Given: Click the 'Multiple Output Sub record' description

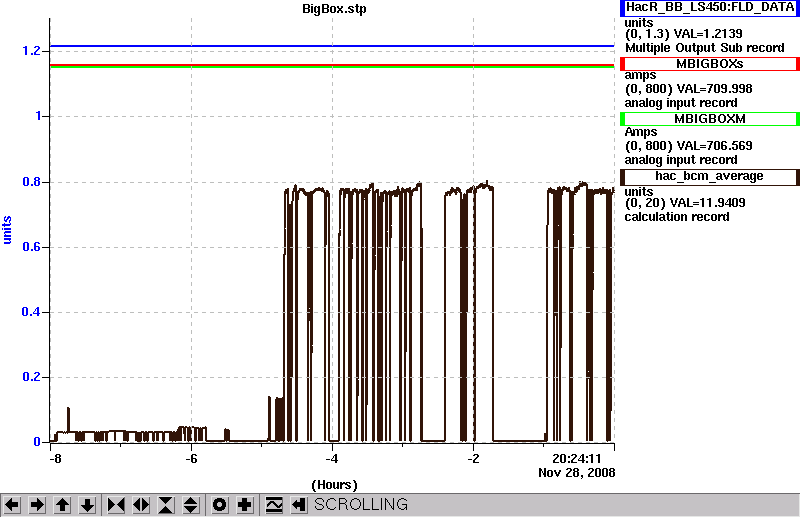Looking at the screenshot, I should 705,48.
